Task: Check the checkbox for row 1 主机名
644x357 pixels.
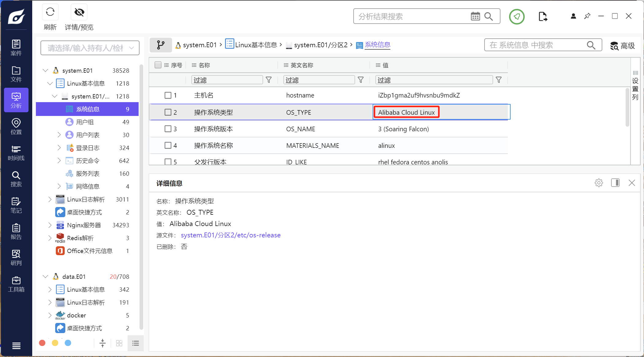Action: [x=168, y=95]
